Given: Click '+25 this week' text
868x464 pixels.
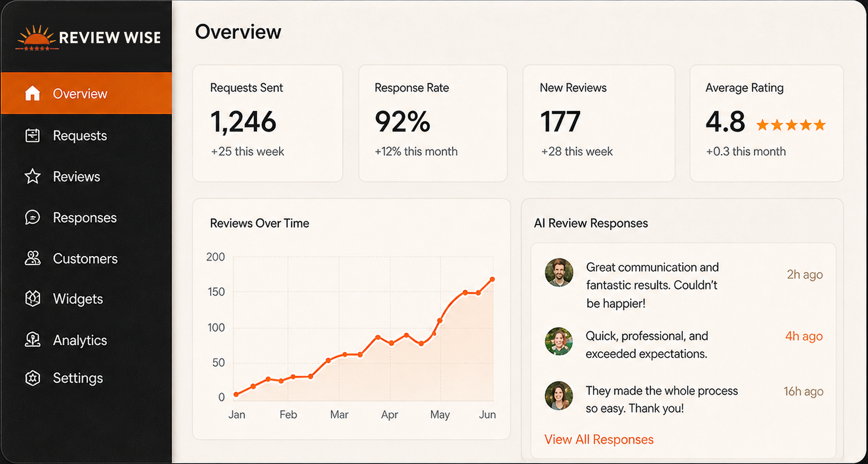Looking at the screenshot, I should point(247,152).
